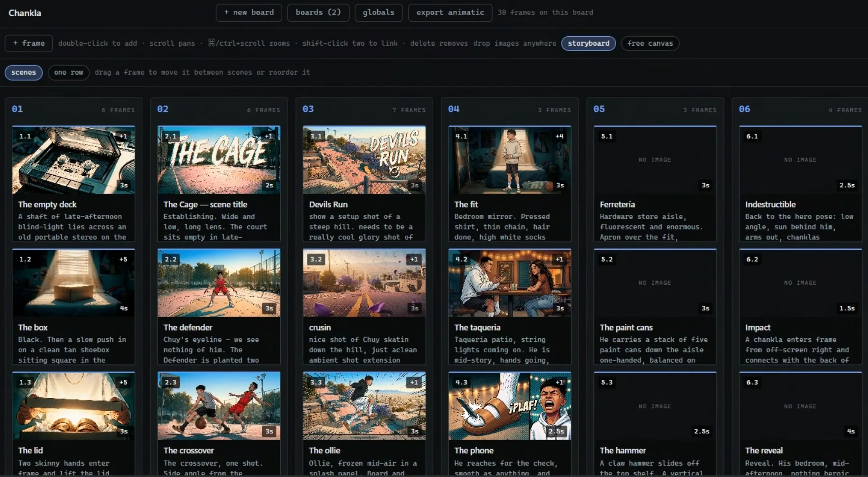
Task: Open frame 4.2 The taqueria thumbnail
Action: 510,283
